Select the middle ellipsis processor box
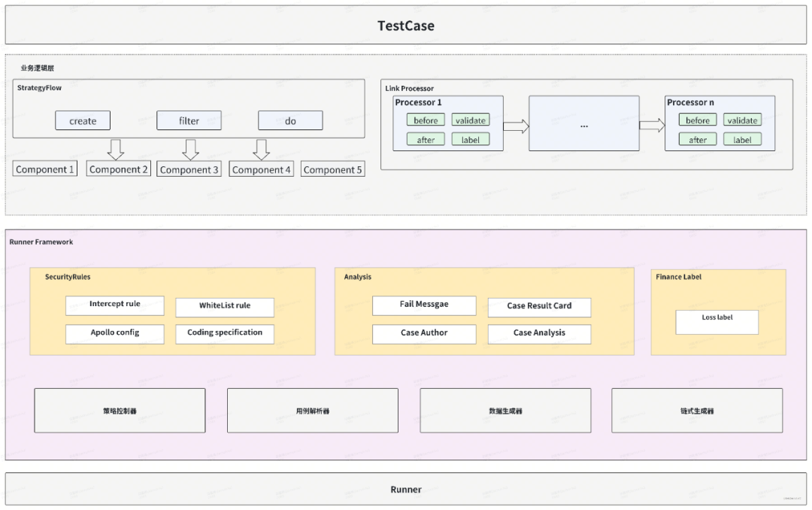This screenshot has height=510, width=812. click(584, 123)
